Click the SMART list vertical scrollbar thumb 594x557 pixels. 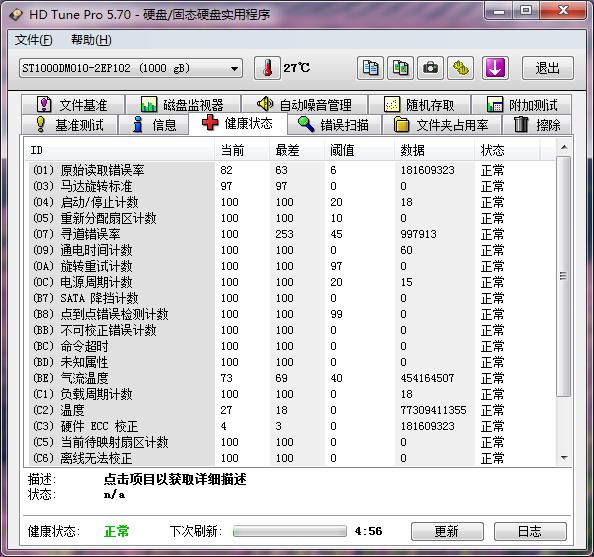[564, 276]
